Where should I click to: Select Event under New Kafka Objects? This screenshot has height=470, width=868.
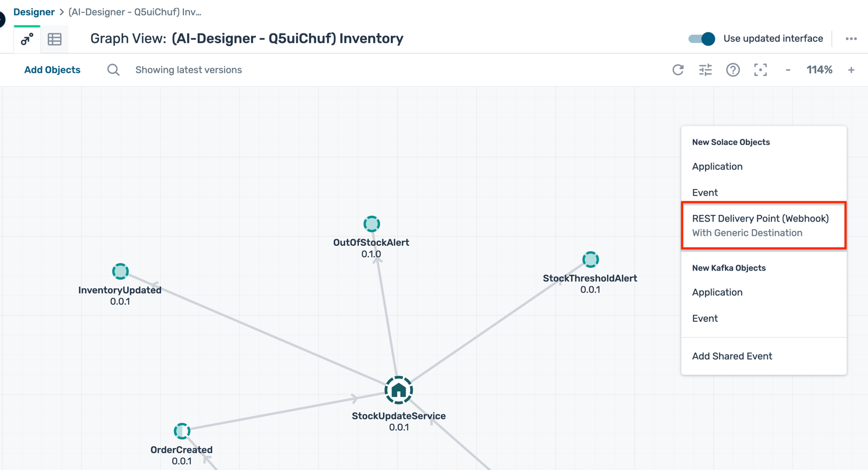pyautogui.click(x=705, y=318)
